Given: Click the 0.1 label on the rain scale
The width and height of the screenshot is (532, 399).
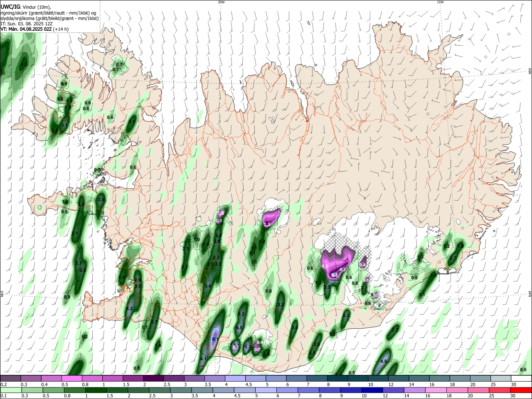Looking at the screenshot, I should click(x=3, y=396).
